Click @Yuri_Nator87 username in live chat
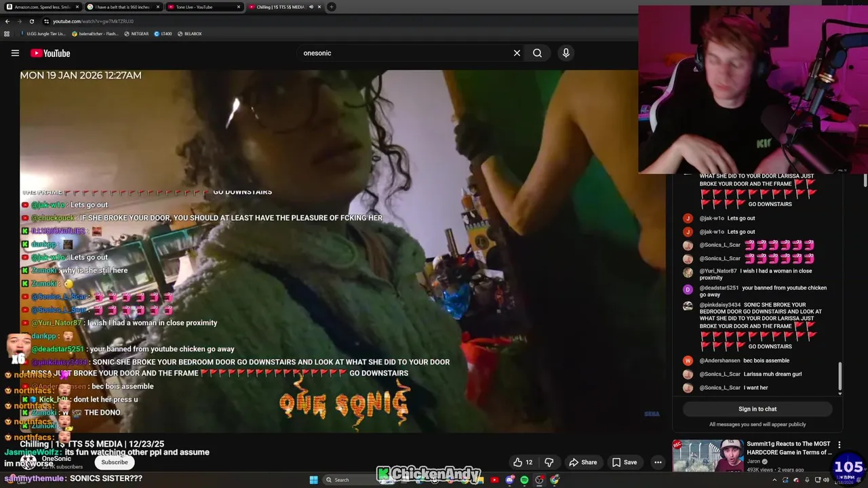Screen dimensions: 868x488 click(718, 271)
